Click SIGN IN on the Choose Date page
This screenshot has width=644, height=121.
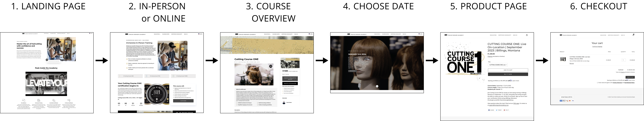404,34
